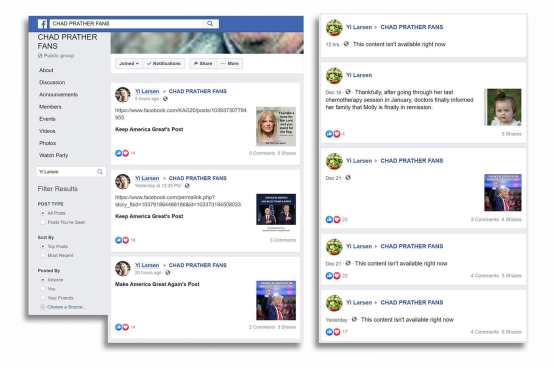Viewport: 554px width, 368px height.
Task: Select the 'Posts You've Seen' radio button
Action: coord(43,222)
